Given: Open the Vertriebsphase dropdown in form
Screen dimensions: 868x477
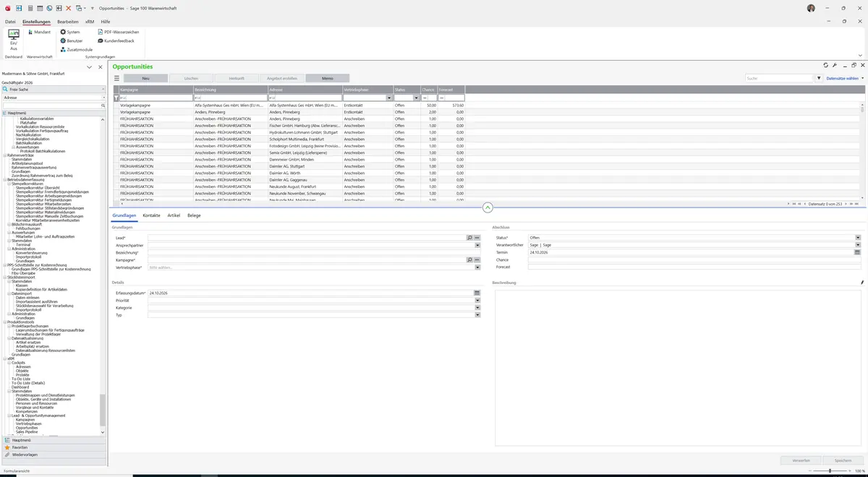Looking at the screenshot, I should click(477, 267).
